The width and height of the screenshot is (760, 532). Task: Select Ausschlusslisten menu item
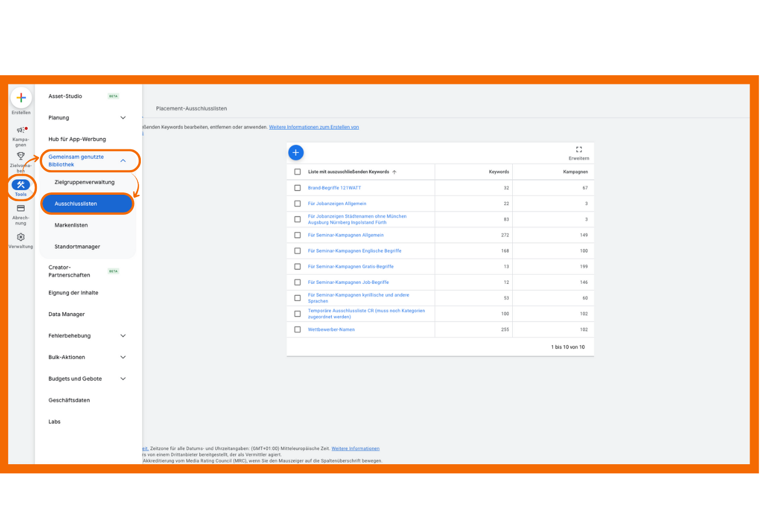pos(87,204)
